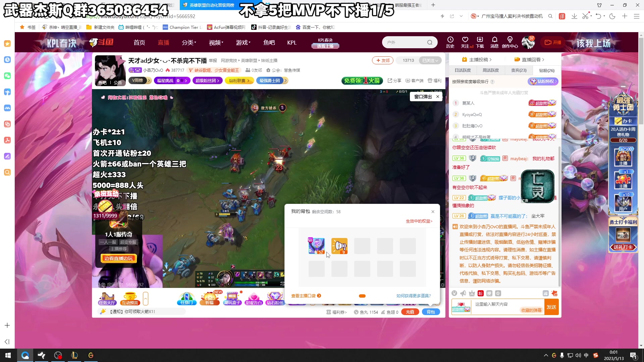The width and height of the screenshot is (644, 362).
Task: Select the megaphone item in backpack
Action: coord(339,246)
